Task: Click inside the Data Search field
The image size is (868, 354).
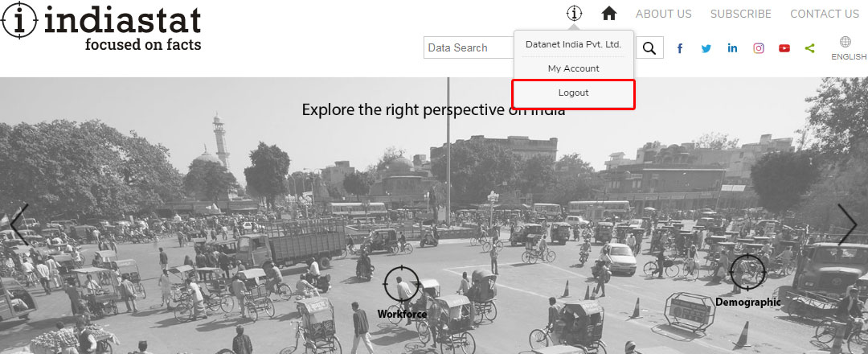Action: pyautogui.click(x=468, y=48)
